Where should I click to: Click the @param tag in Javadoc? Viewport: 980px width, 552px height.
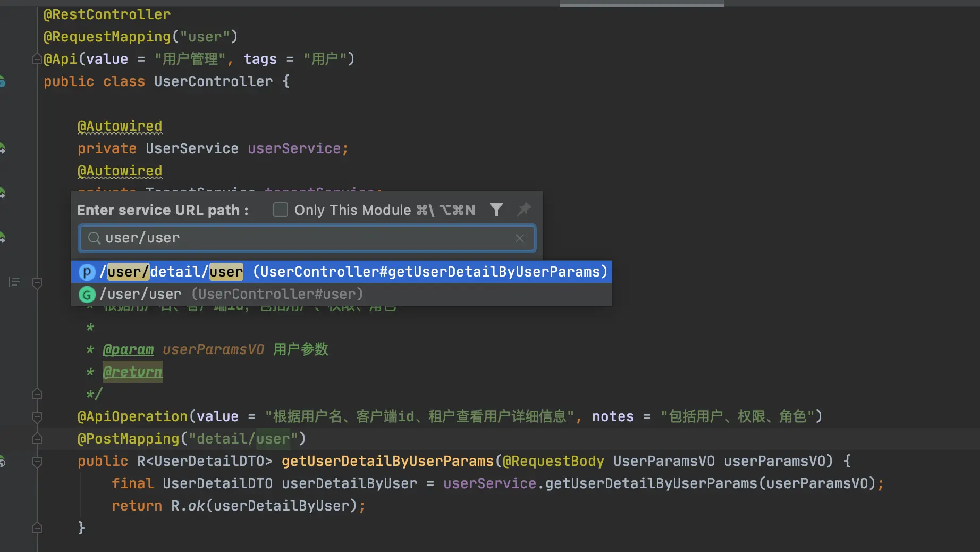128,349
